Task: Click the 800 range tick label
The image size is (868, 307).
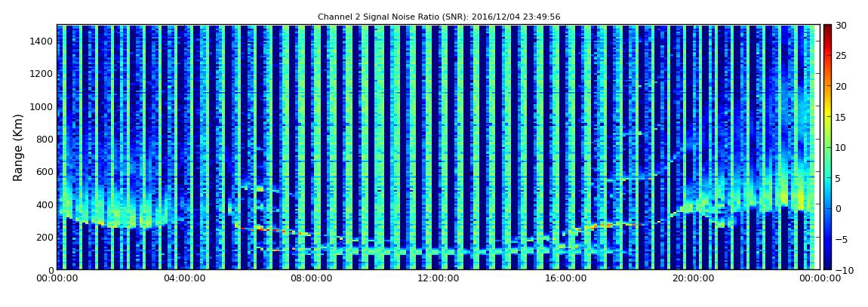Action: pyautogui.click(x=45, y=139)
